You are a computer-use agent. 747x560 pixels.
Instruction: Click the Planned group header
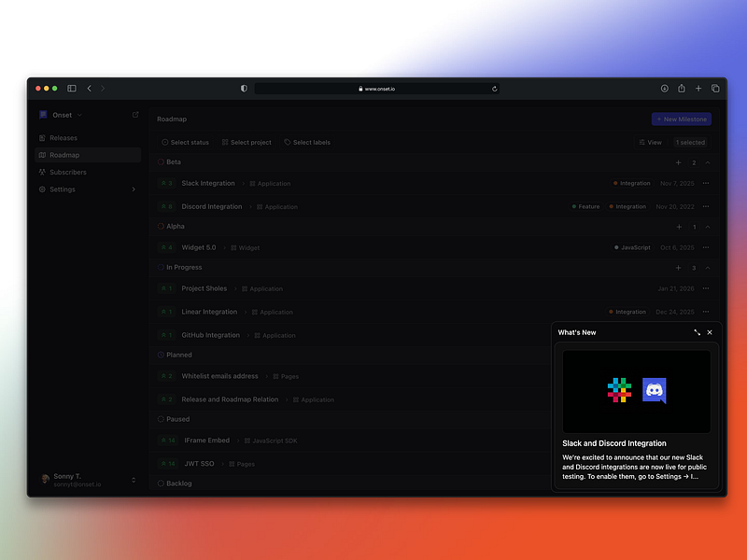178,355
